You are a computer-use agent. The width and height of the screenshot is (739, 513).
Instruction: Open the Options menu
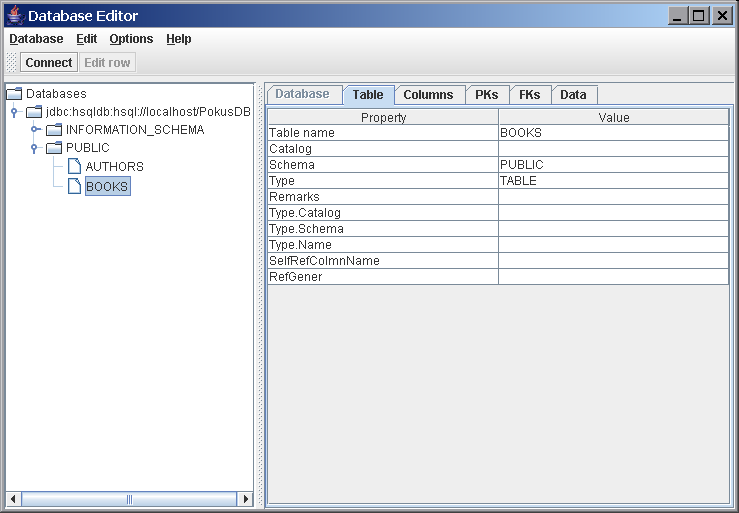131,39
